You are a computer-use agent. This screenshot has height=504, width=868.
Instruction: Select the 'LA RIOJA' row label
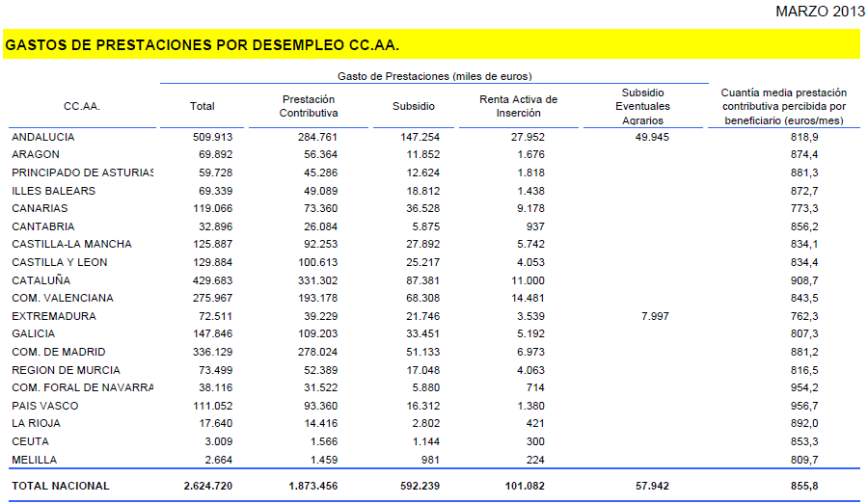click(x=36, y=423)
